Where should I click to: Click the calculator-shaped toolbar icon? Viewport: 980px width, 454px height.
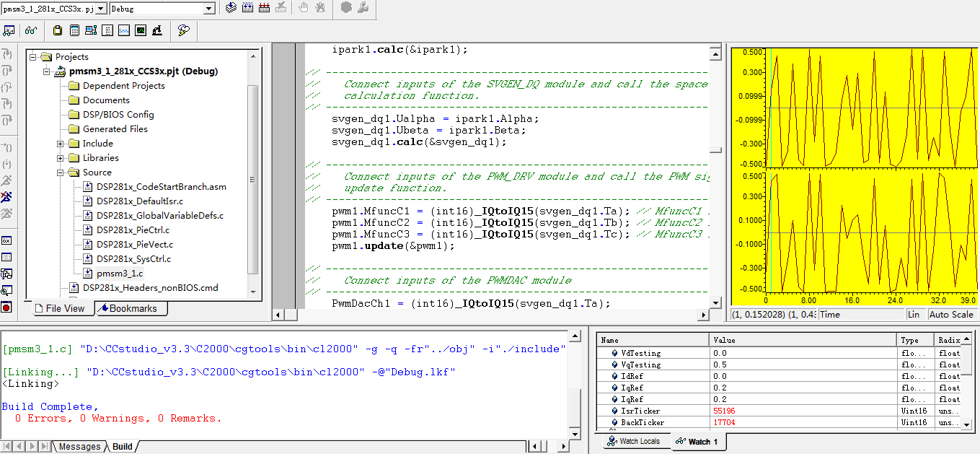(74, 30)
